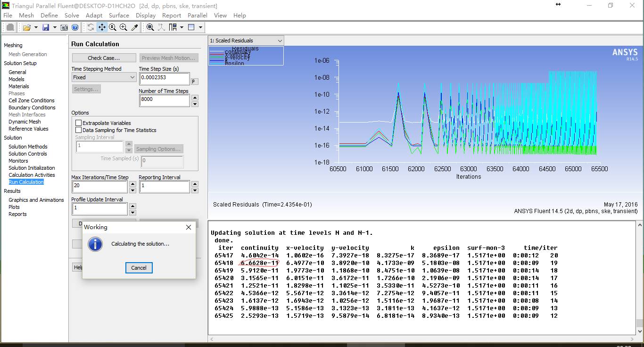Enable the Extrapolate Variables checkbox
The height and width of the screenshot is (347, 644).
coord(79,123)
